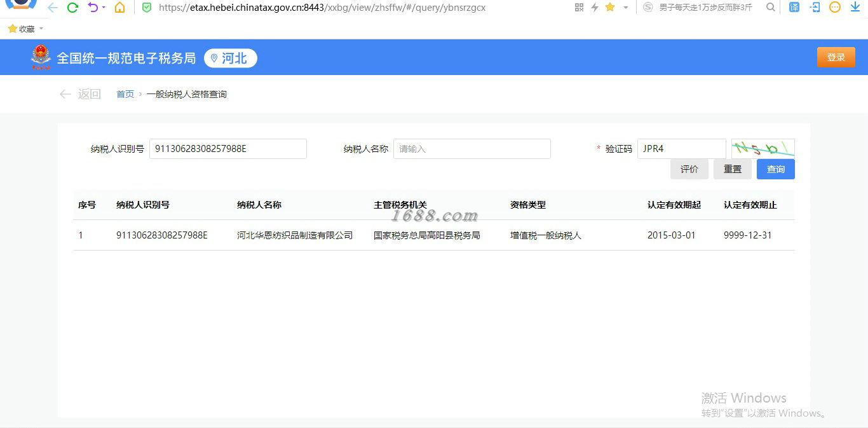Go to 首页 in the breadcrumb

point(125,94)
